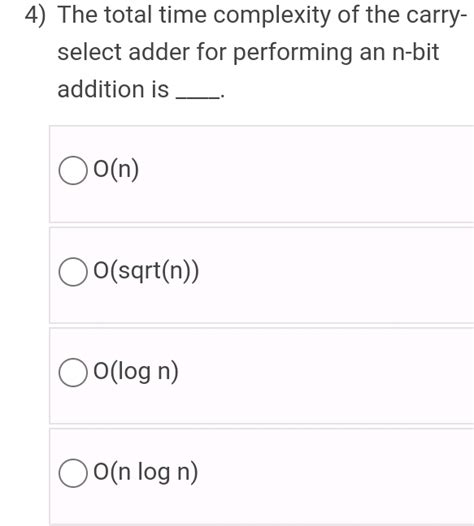Click the word 'carry-' in the question
This screenshot has width=474, height=526.
pyautogui.click(x=437, y=16)
